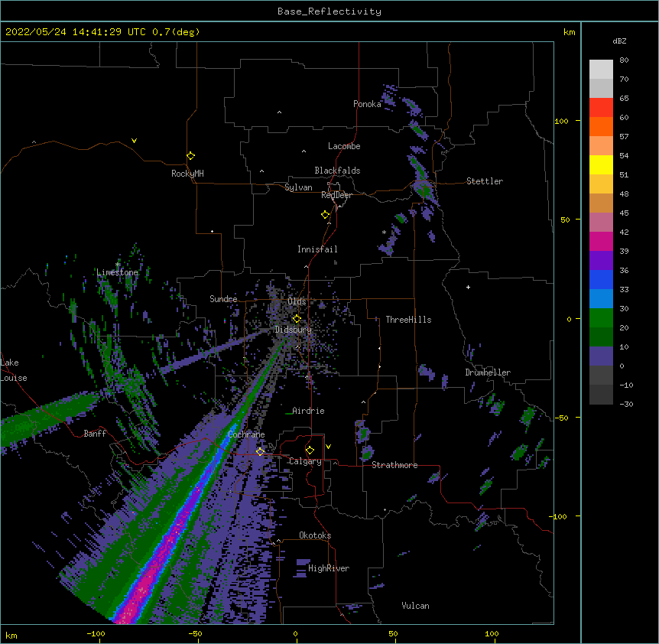Click the Limestone label
The height and width of the screenshot is (644, 659).
(117, 272)
